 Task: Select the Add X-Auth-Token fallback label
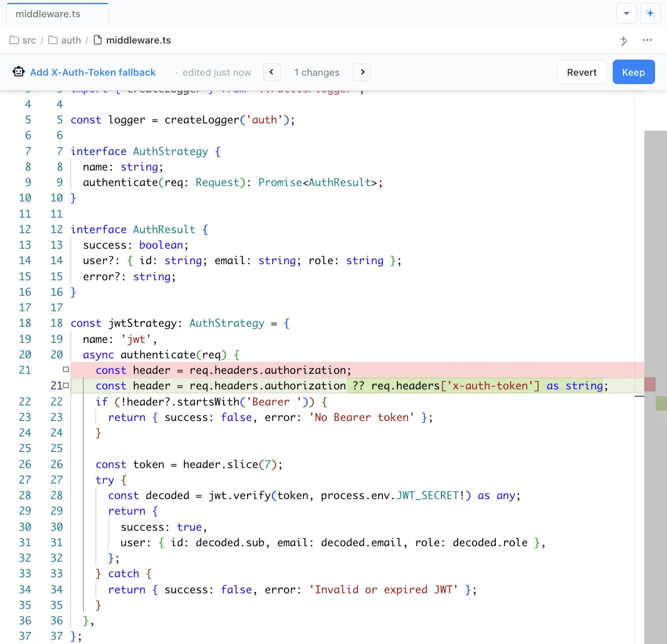pos(92,72)
